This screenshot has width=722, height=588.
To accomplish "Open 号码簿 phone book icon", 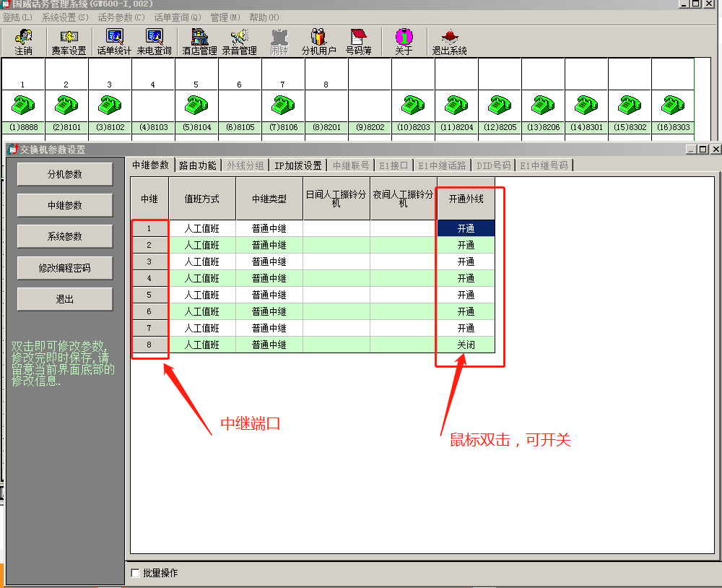I will pos(359,42).
